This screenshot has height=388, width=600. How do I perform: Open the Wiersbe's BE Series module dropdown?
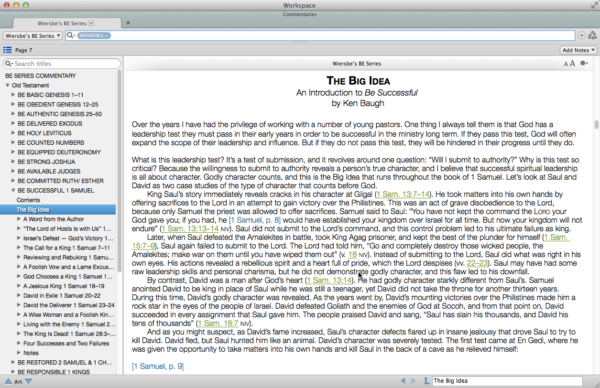click(33, 36)
